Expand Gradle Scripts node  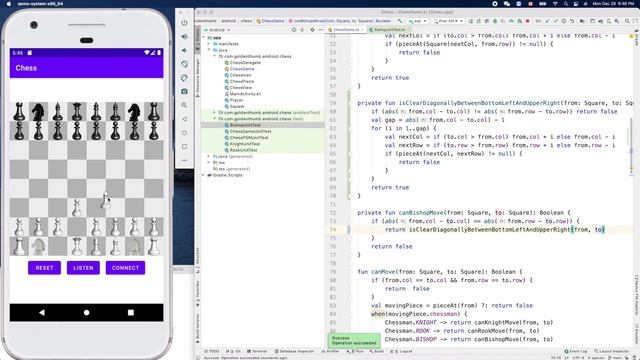(204, 175)
